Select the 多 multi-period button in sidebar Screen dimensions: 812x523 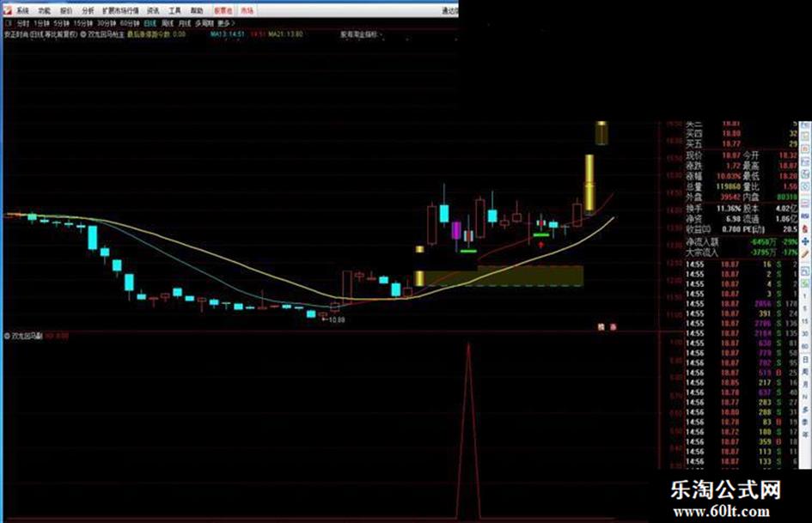click(805, 409)
